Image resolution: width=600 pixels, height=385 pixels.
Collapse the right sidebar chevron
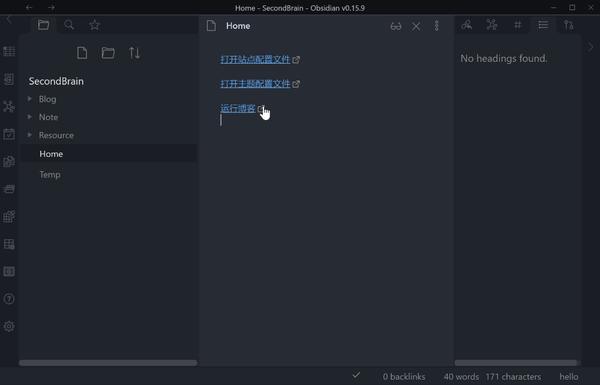point(591,47)
